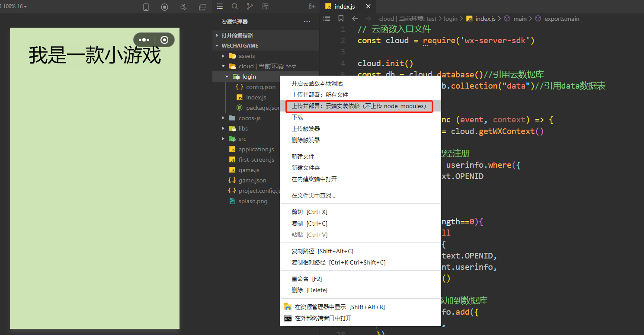Choose 重命名 [F2]
This screenshot has height=335, width=644.
[360, 279]
